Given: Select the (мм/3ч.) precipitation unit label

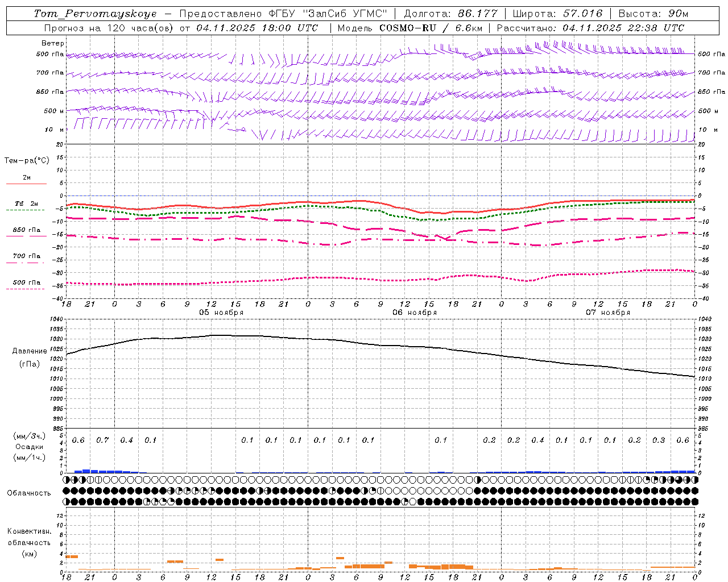Looking at the screenshot, I should (30, 436).
